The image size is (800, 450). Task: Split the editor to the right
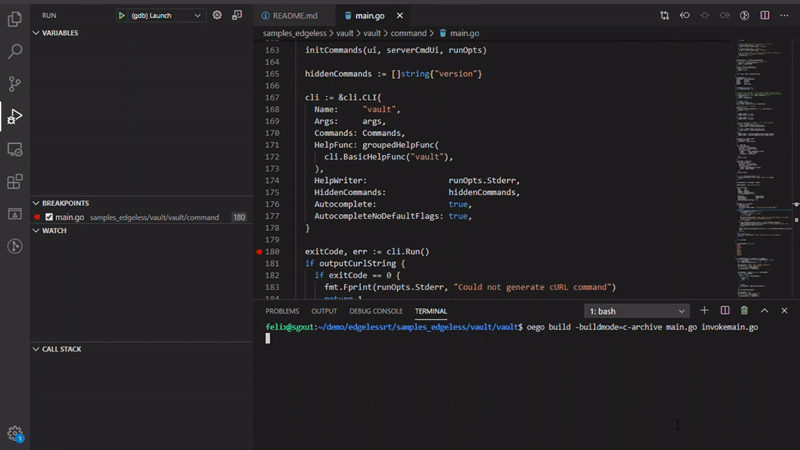point(764,16)
